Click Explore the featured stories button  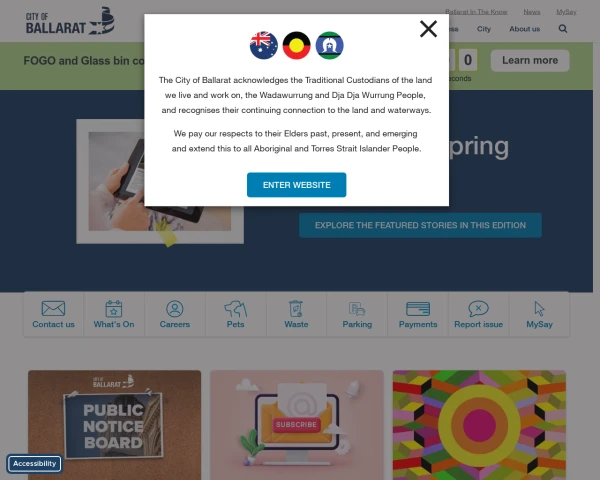pos(420,225)
